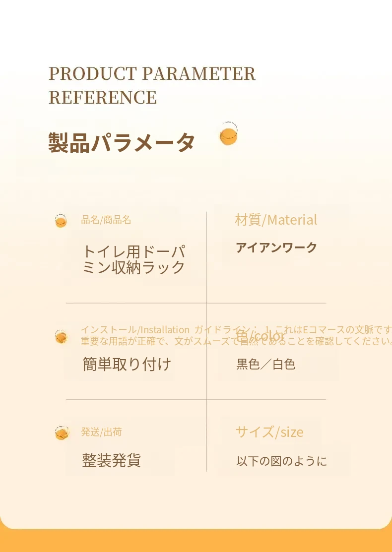
Task: Select the 以下の図のように size value
Action: click(282, 461)
